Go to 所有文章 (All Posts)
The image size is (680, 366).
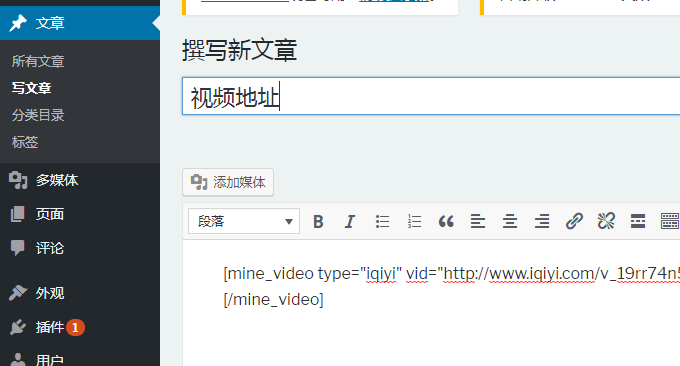38,61
